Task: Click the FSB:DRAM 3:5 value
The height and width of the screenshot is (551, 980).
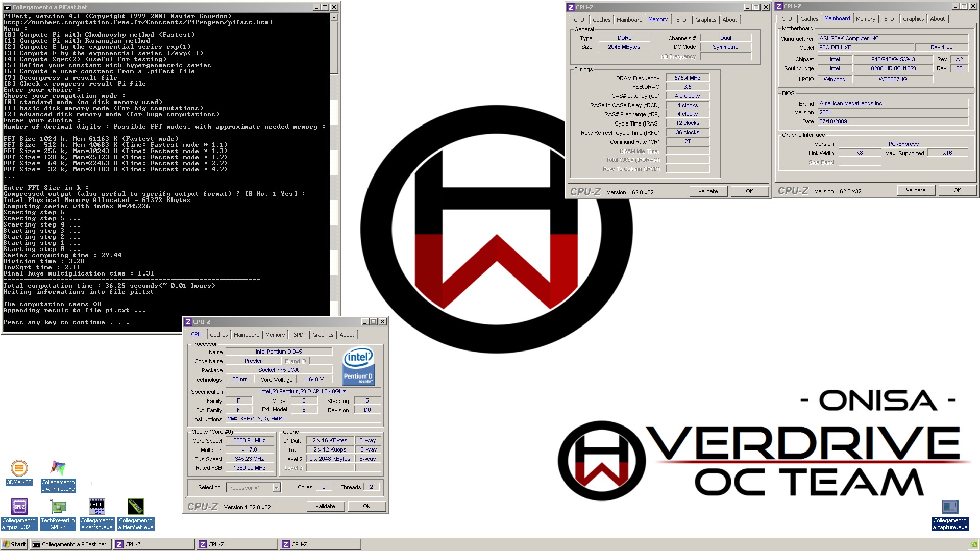Action: pos(688,87)
